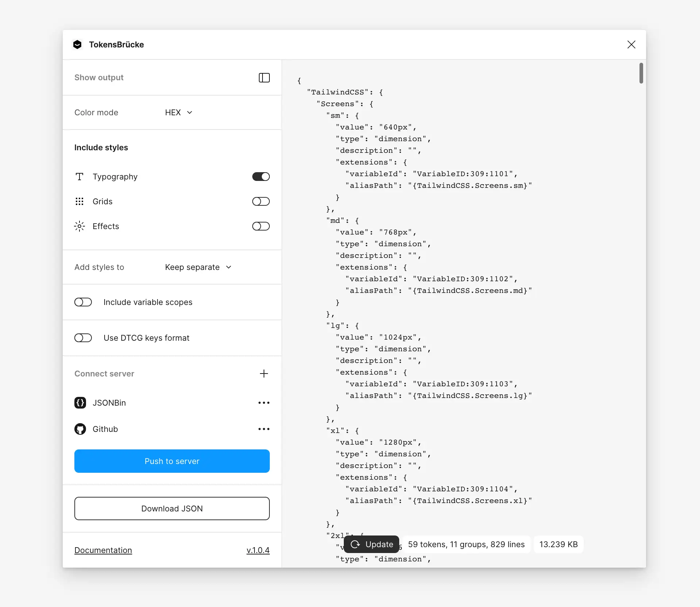This screenshot has height=607, width=700.
Task: Enable the Grids styles toggle
Action: (x=261, y=201)
